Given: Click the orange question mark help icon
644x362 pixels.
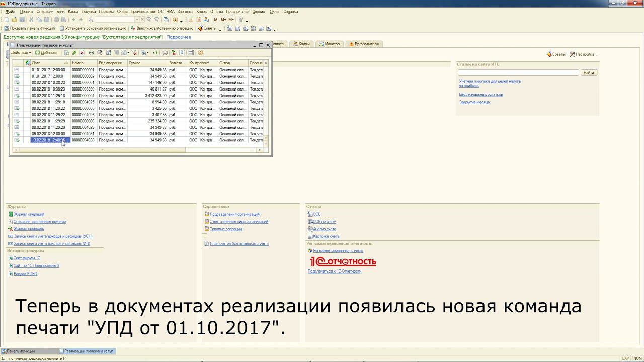Looking at the screenshot, I should pos(200,53).
